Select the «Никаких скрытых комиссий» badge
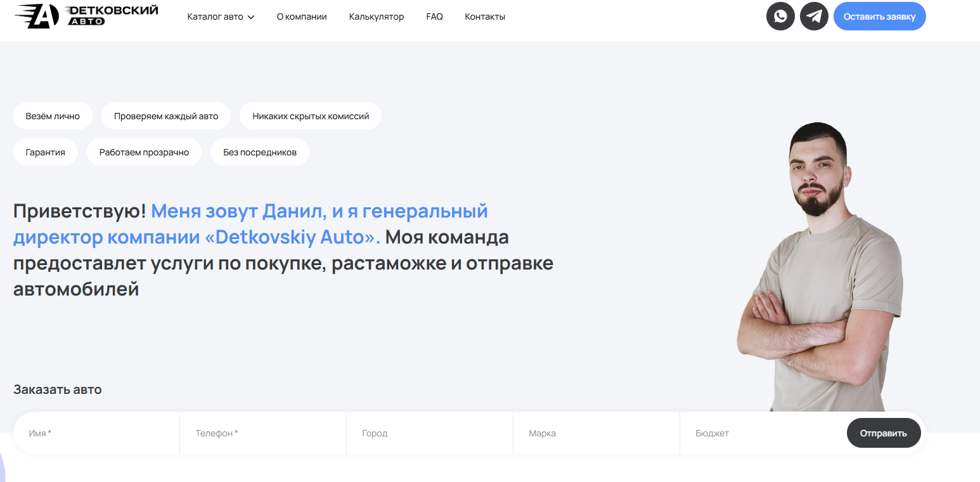Screen dimensions: 980x482 point(310,115)
